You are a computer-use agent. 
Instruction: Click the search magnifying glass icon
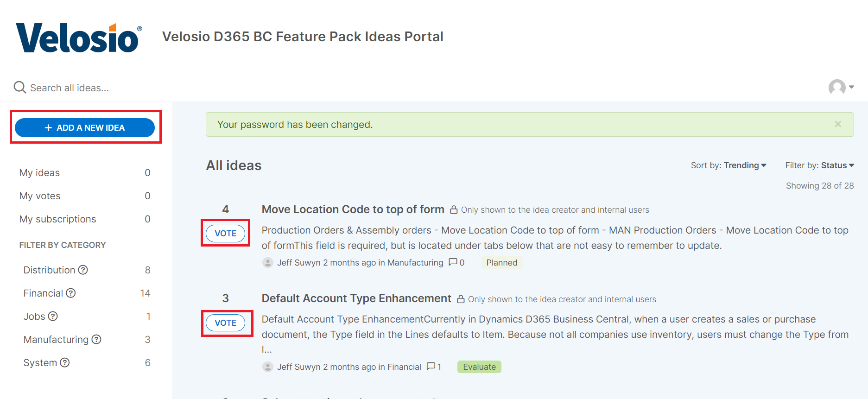[x=19, y=87]
